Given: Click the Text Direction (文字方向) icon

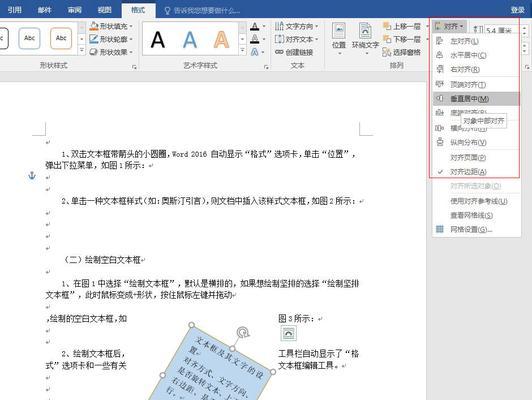Looking at the screenshot, I should click(x=279, y=26).
